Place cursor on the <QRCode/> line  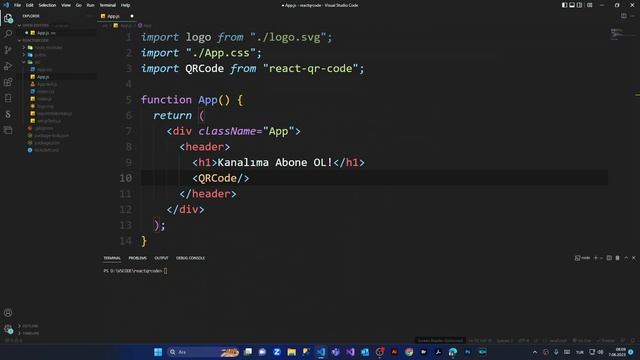pos(220,178)
